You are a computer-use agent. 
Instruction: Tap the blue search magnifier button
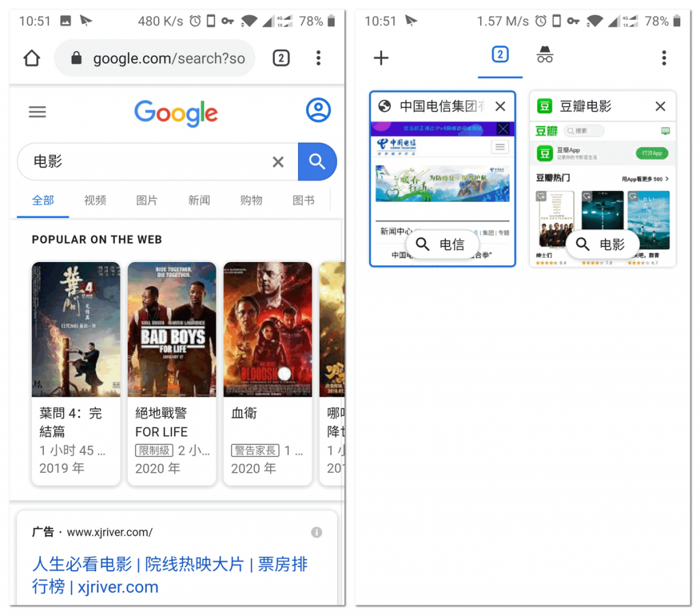(x=317, y=161)
